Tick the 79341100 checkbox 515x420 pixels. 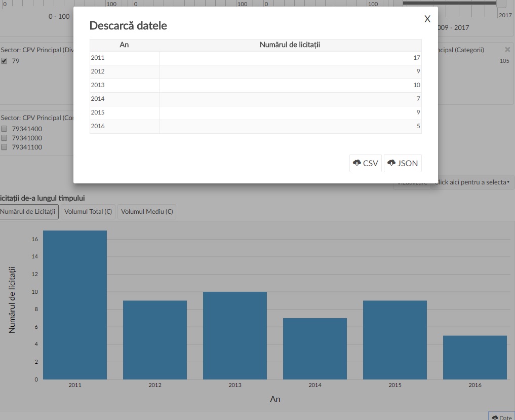[4, 147]
